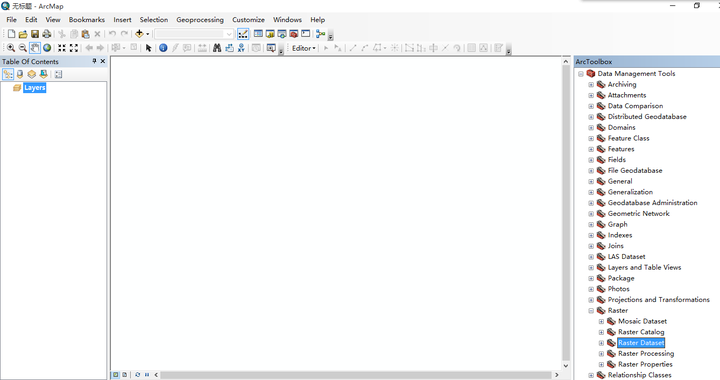
Task: Open the File menu
Action: tap(11, 20)
